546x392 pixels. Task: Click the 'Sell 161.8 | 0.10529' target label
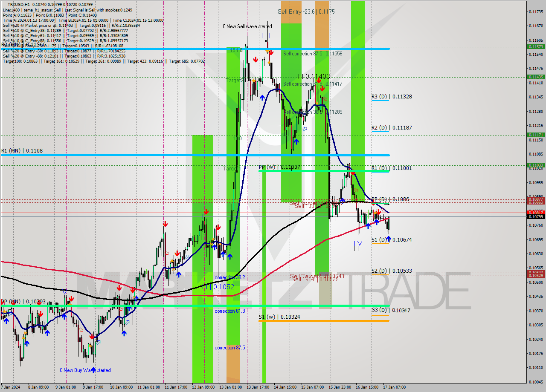[x=315, y=279]
